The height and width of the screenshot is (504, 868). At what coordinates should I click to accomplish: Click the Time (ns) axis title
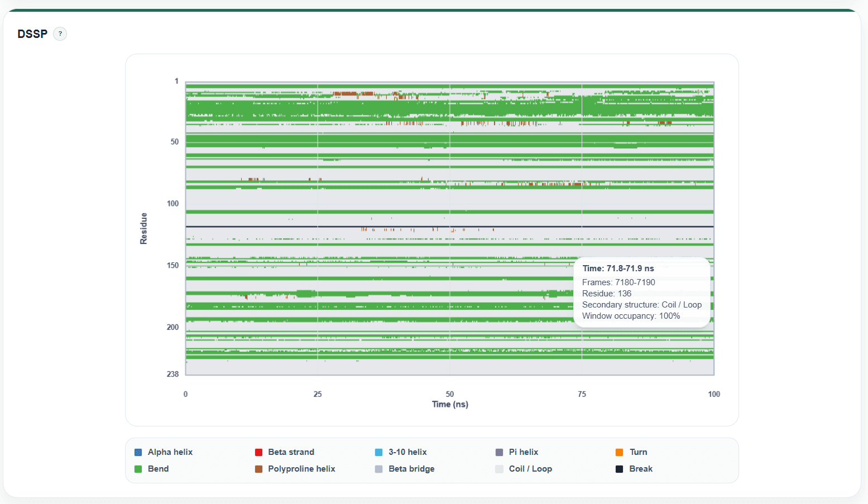tap(450, 404)
